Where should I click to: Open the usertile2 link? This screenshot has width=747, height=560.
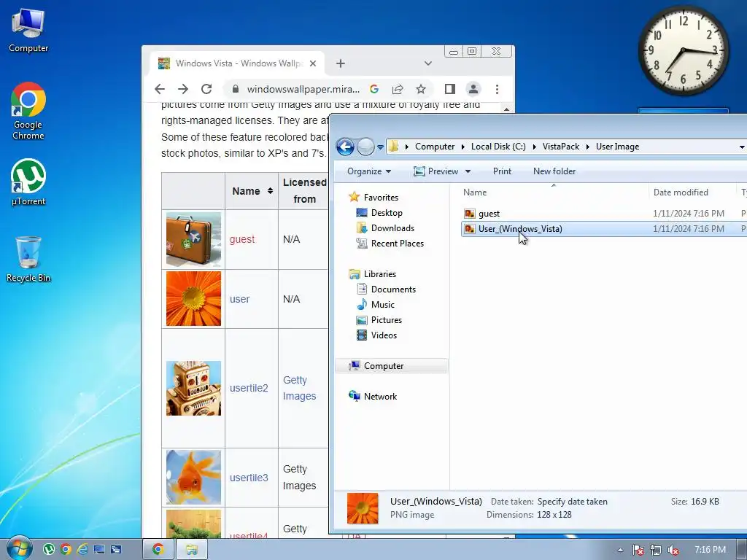pyautogui.click(x=249, y=388)
